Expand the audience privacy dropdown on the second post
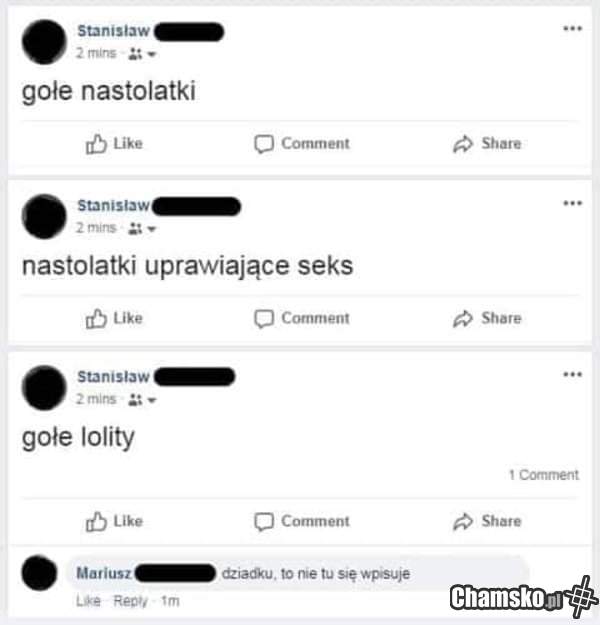Viewport: 600px width, 625px height. pyautogui.click(x=142, y=228)
